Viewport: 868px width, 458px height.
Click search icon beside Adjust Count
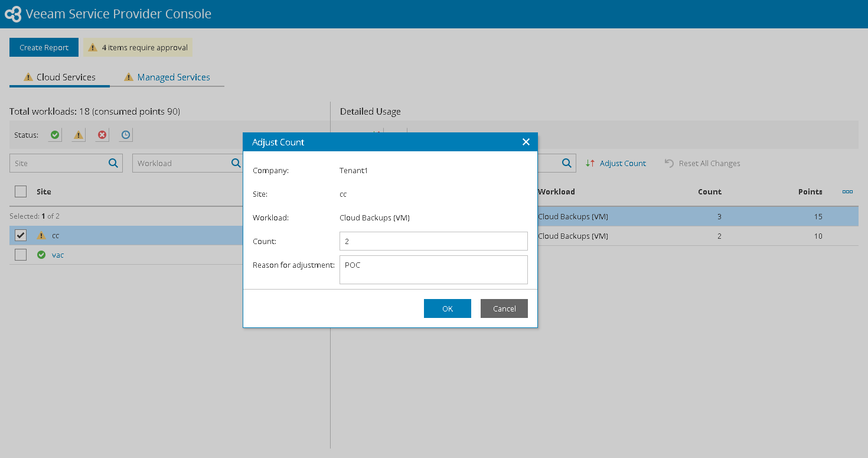tap(566, 163)
